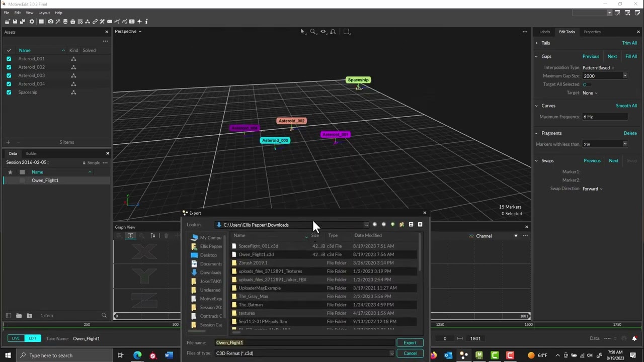Click the save icon in the toolbar

[x=15, y=22]
